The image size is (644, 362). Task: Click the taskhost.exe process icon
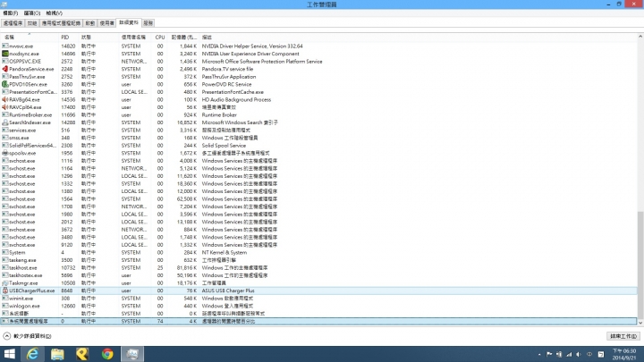click(5, 267)
